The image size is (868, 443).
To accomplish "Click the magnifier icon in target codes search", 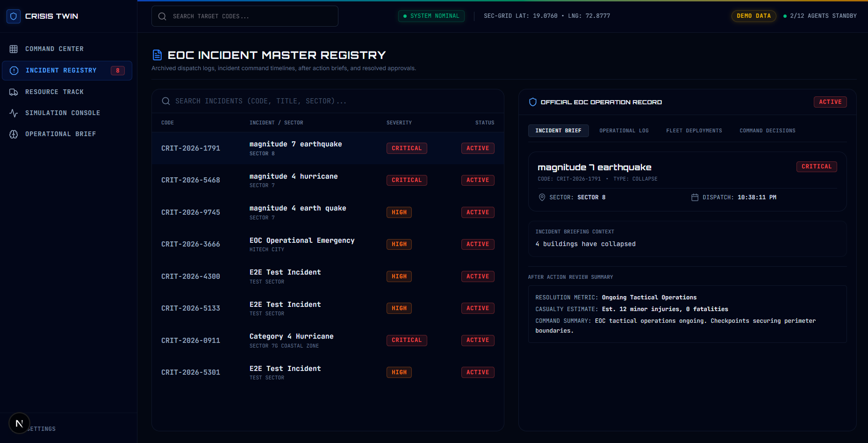I will coord(162,16).
